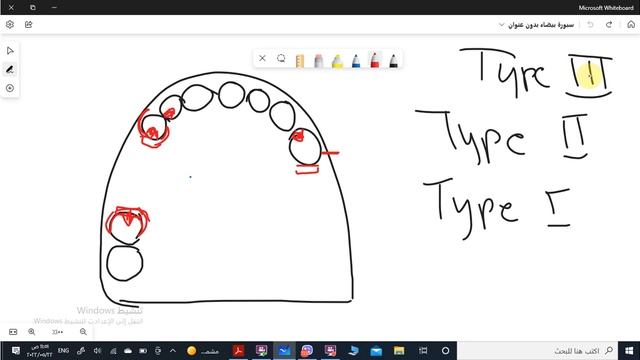
Task: Switch ENG input language
Action: [x=63, y=351]
